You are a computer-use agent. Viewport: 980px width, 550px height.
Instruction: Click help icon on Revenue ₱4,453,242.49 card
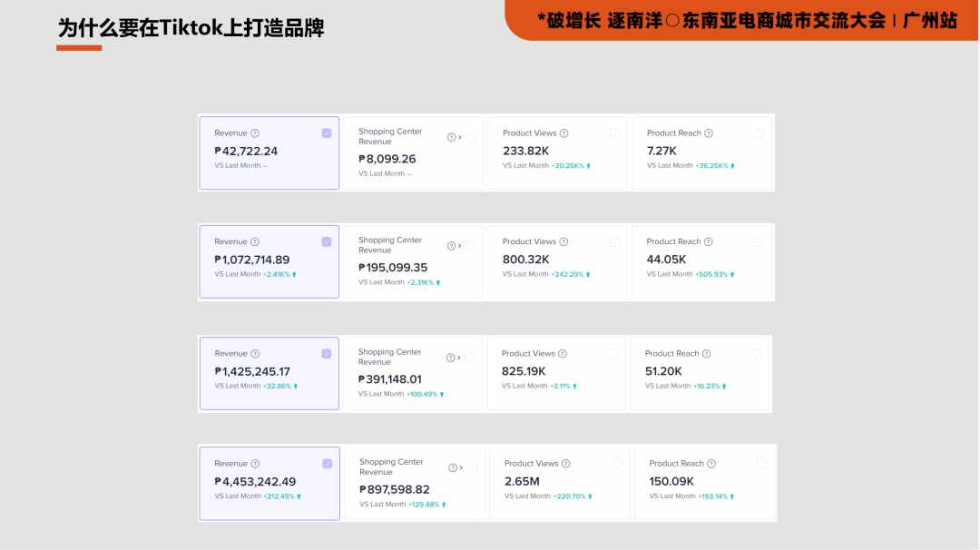(x=255, y=464)
